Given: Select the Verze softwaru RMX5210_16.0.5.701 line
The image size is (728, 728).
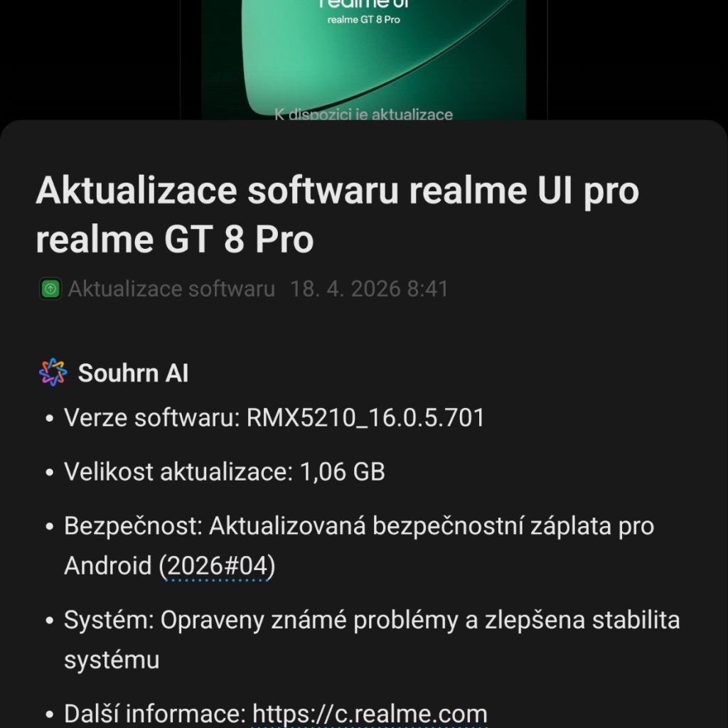Looking at the screenshot, I should coord(274,417).
